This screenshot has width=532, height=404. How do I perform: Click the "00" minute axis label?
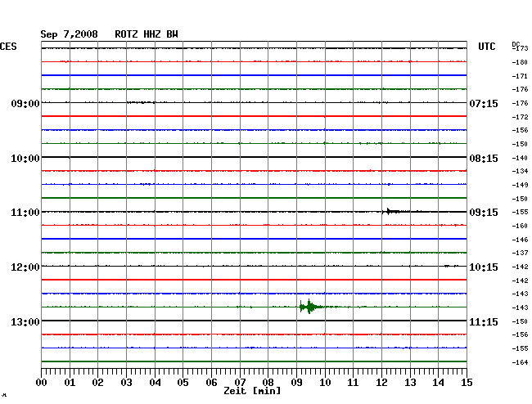tap(42, 383)
